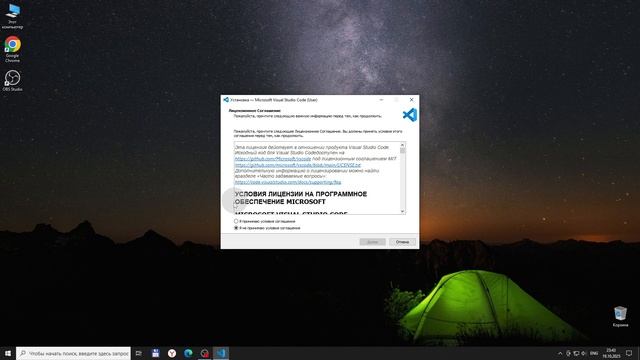Open the notification center icon
The image size is (640, 360).
tap(629, 353)
